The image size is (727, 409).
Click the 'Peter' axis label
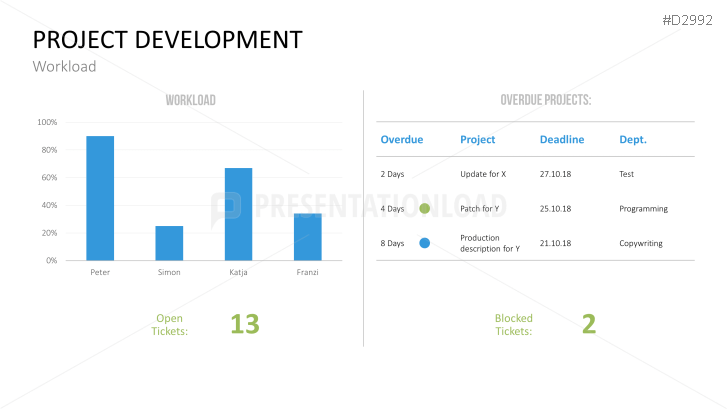pos(100,272)
